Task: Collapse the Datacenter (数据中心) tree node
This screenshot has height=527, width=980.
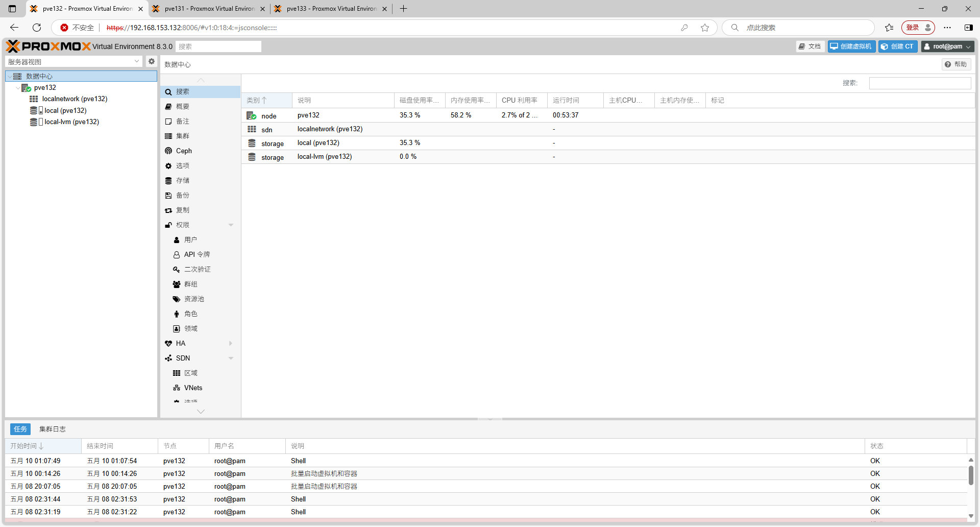Action: (x=10, y=77)
